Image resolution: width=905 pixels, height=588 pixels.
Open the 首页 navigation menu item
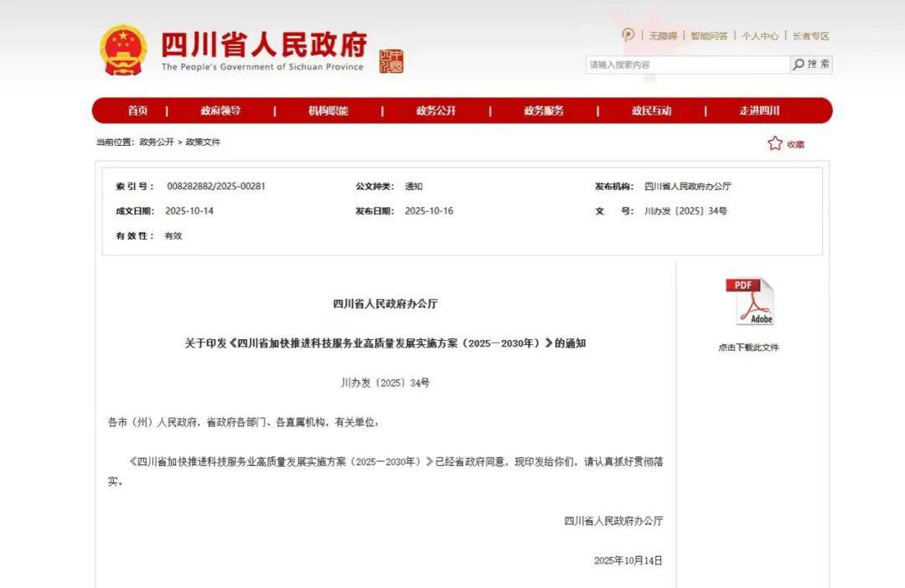pyautogui.click(x=137, y=111)
